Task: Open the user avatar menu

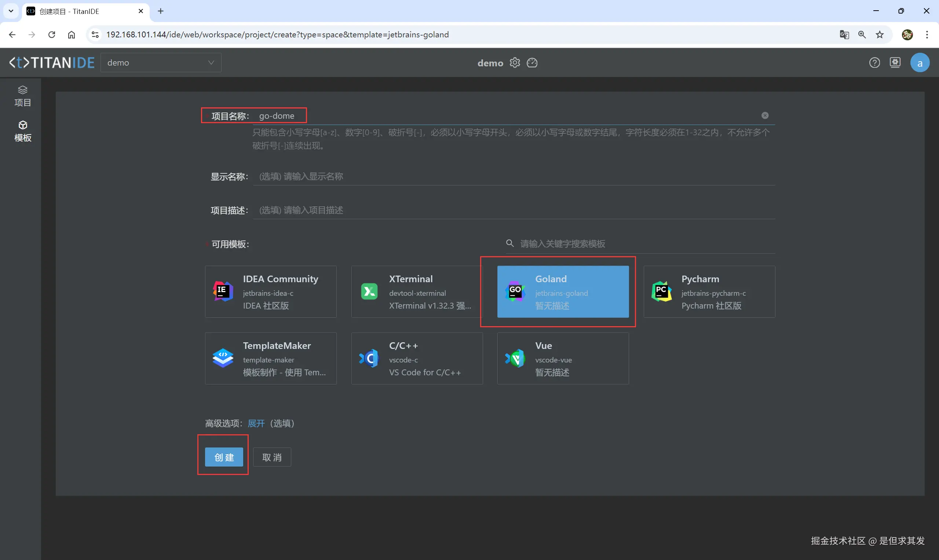Action: pyautogui.click(x=920, y=63)
